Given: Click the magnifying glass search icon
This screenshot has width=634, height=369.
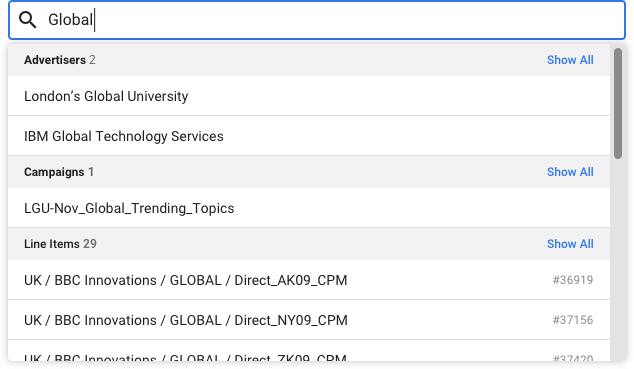Looking at the screenshot, I should pyautogui.click(x=27, y=19).
